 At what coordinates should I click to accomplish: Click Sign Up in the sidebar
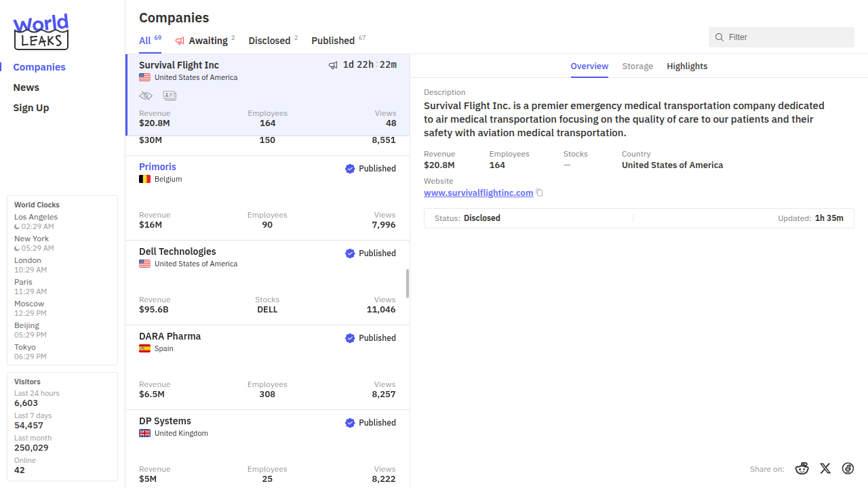click(x=31, y=108)
